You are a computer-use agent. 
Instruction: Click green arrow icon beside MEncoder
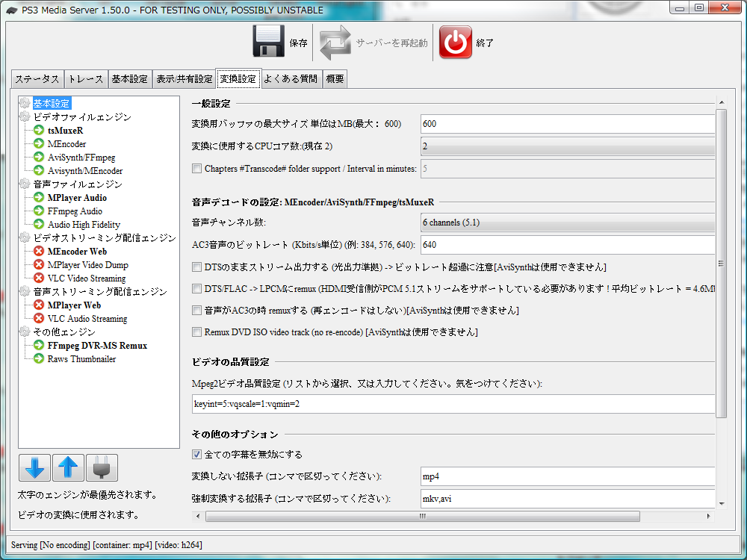click(x=39, y=143)
